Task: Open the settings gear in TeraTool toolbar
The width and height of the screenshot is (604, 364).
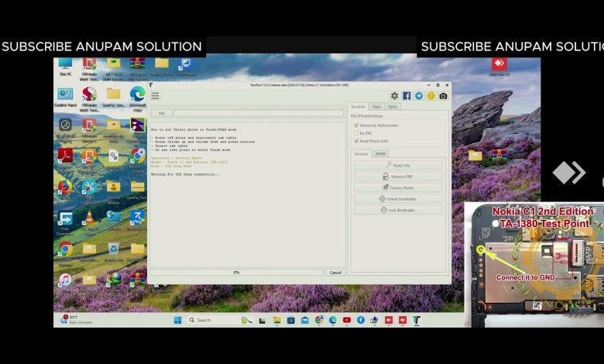Action: [394, 95]
